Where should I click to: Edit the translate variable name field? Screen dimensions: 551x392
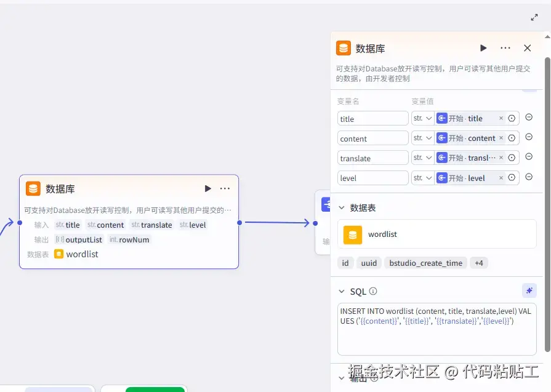tap(372, 158)
